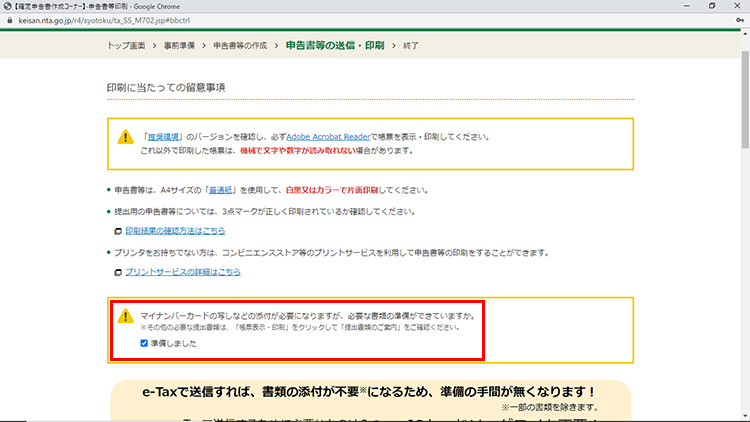Uncheck the 準備しました checkbox
The image size is (750, 422).
(x=145, y=343)
